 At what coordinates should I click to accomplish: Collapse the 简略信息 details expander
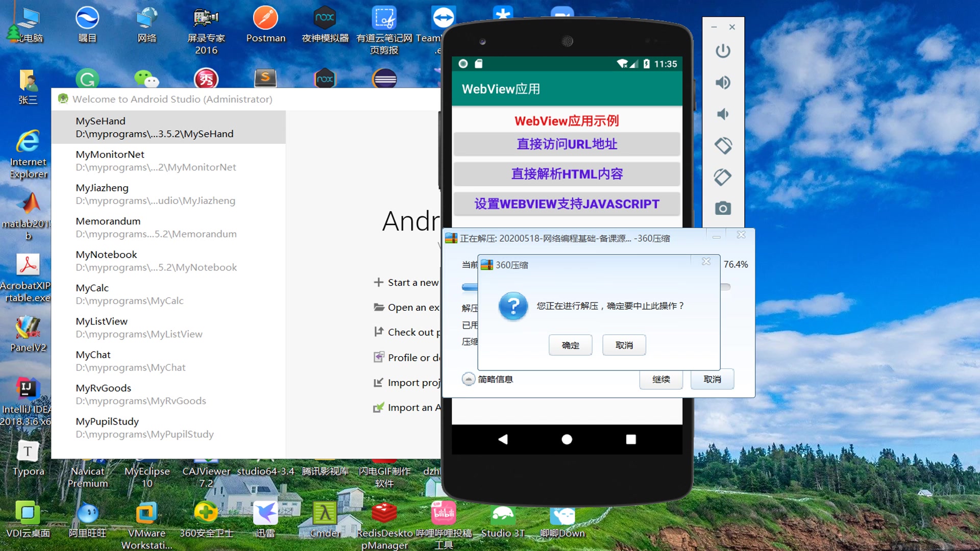pyautogui.click(x=468, y=379)
